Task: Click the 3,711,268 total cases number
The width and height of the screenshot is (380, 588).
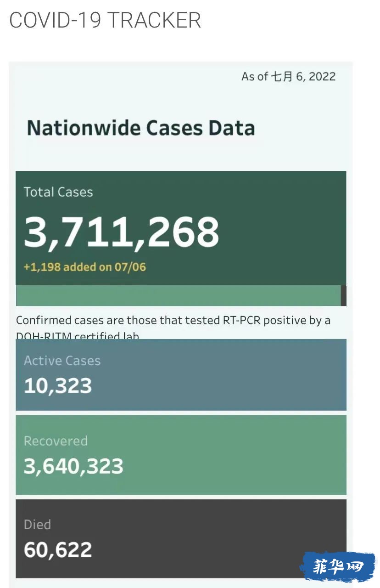Action: click(122, 232)
